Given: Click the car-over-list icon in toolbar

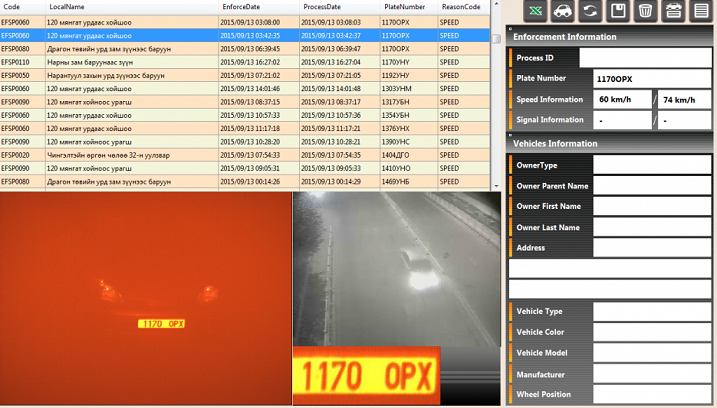Looking at the screenshot, I should 673,11.
